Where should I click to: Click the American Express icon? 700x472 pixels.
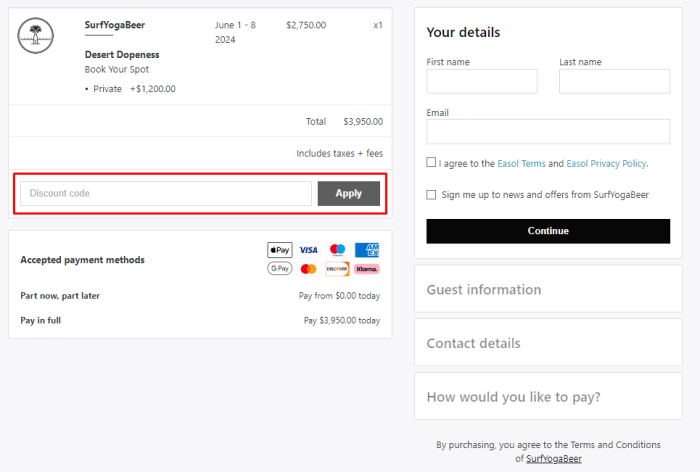[367, 250]
